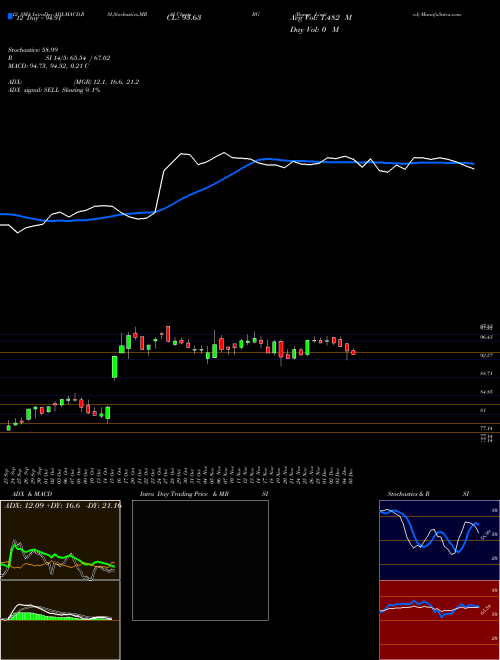The image size is (500, 660).
Task: Click the blue 12 Day SMA legend square
Action: pos(10,16)
